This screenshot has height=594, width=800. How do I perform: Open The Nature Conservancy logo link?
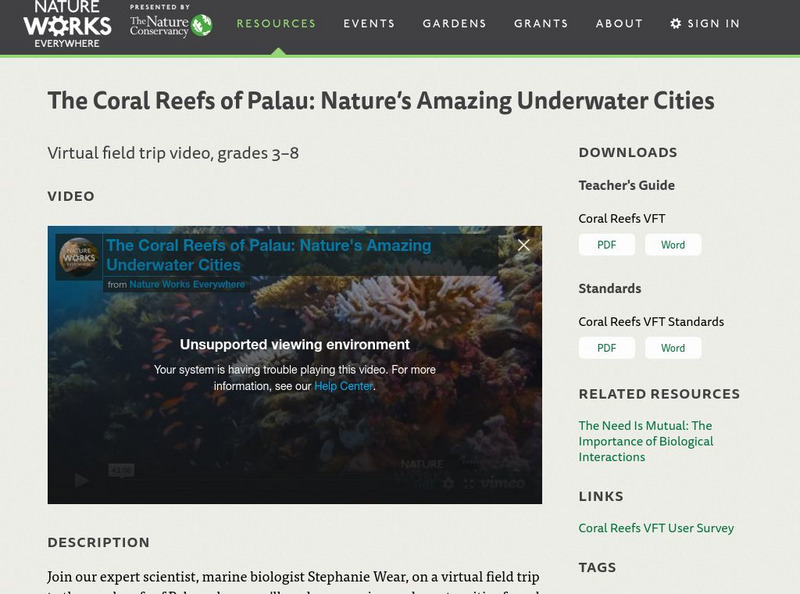171,25
